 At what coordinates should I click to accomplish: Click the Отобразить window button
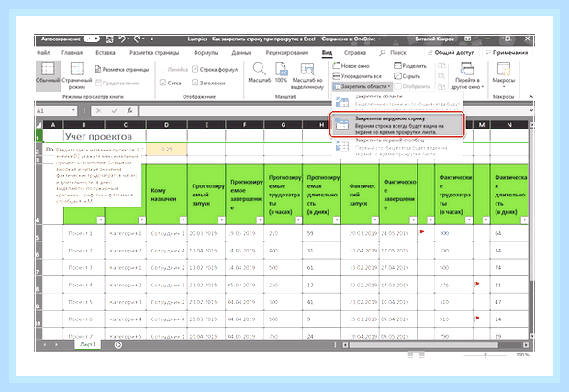click(412, 86)
